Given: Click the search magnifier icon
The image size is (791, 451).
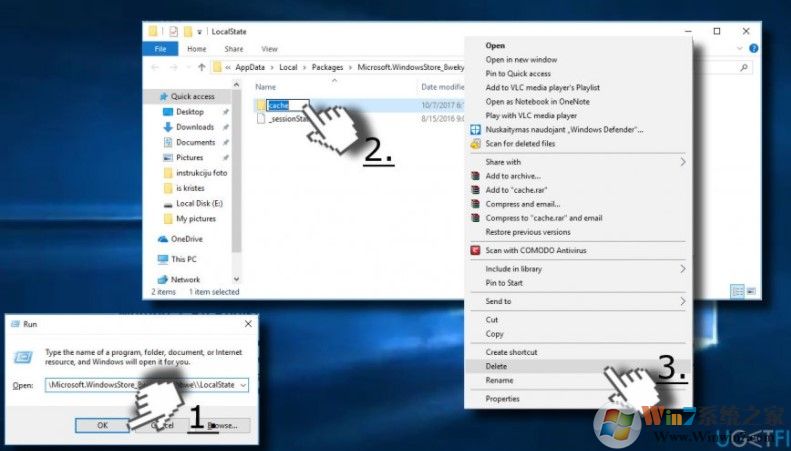Looking at the screenshot, I should point(744,67).
